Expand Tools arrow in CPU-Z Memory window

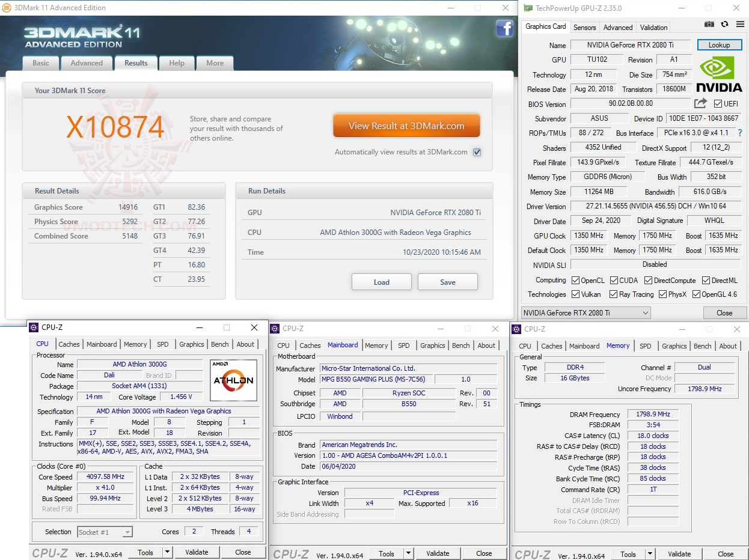pos(650,554)
